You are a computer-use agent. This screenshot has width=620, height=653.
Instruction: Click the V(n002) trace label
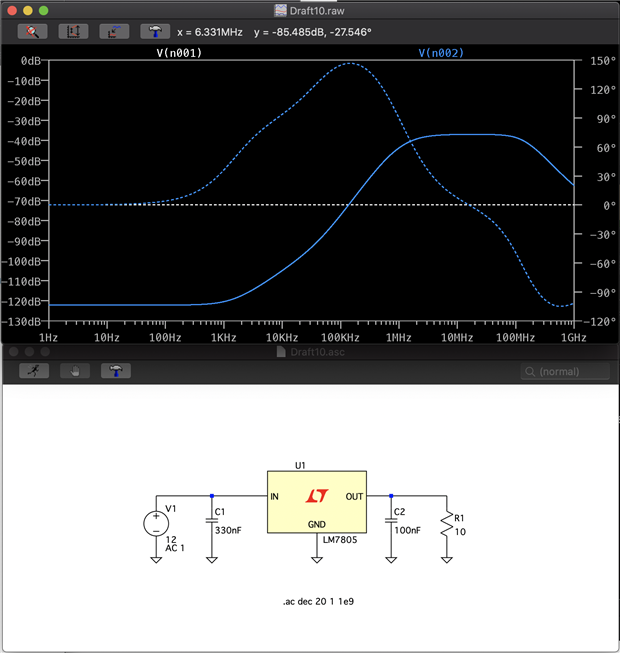tap(441, 53)
